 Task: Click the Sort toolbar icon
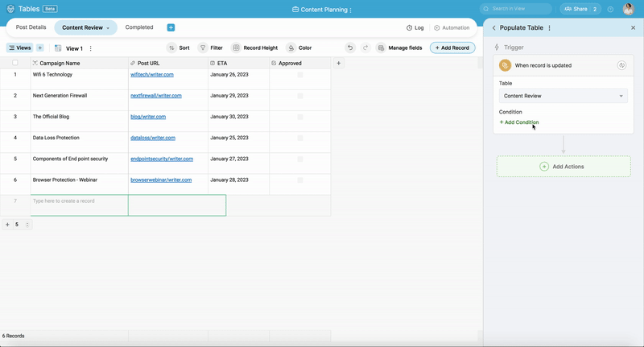point(172,48)
